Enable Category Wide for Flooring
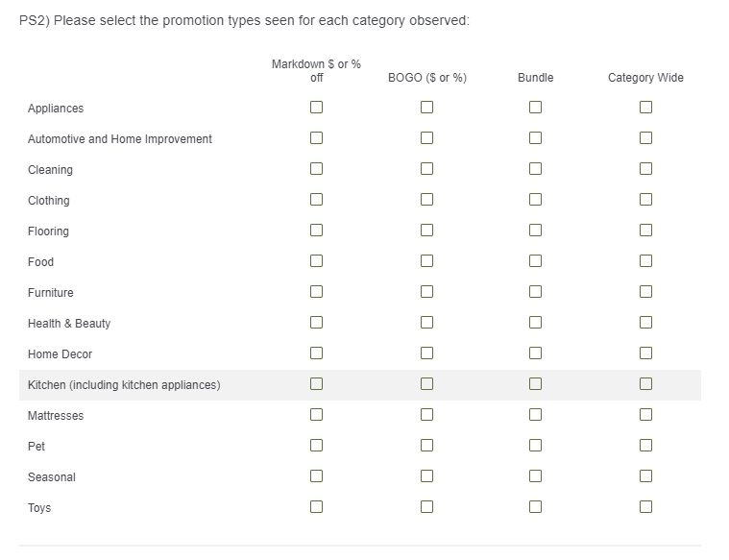The width and height of the screenshot is (729, 560). [x=645, y=231]
